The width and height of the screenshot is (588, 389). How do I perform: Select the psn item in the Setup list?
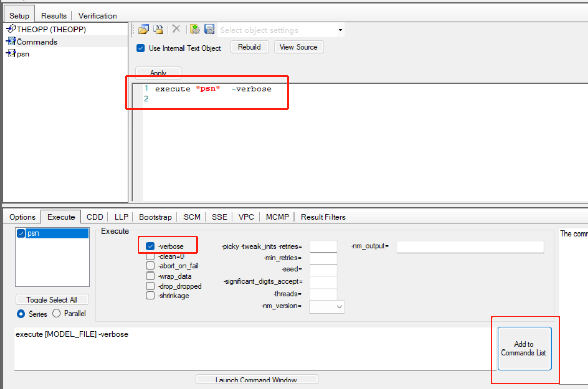click(x=23, y=54)
